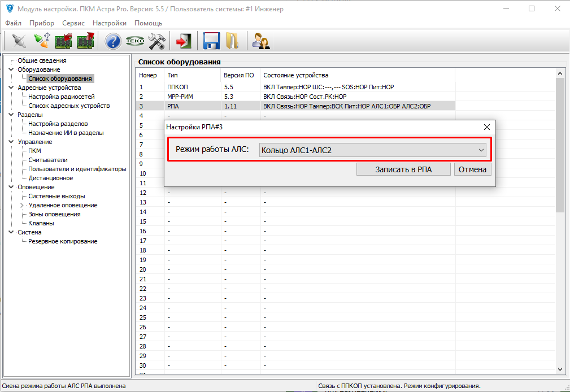Select the МРР-РИМ device row
Viewport: 570px width, 392px height.
tap(295, 97)
